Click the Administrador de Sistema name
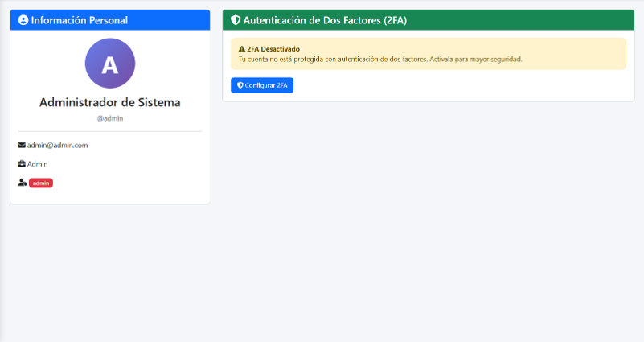644x342 pixels. [110, 102]
